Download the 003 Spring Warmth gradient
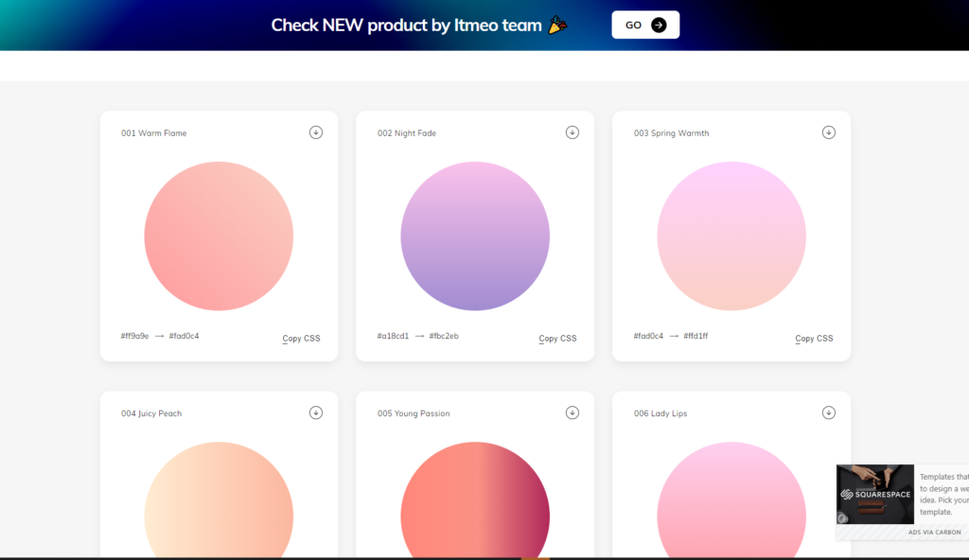 pos(829,132)
